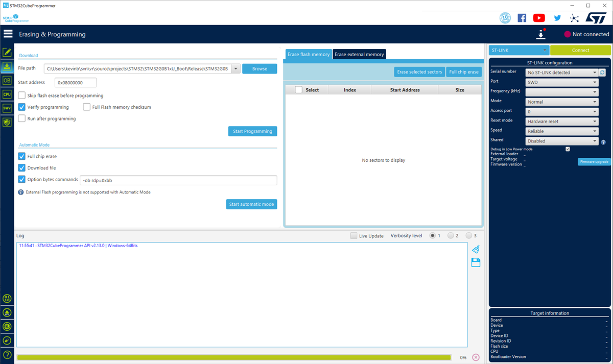The image size is (613, 364).
Task: Open the CPU core panel icon
Action: click(7, 94)
